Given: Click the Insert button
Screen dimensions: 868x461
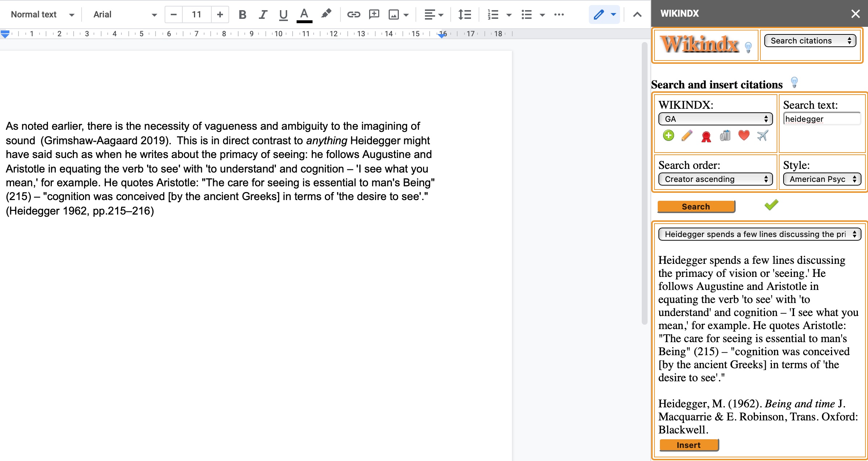Looking at the screenshot, I should pos(689,445).
